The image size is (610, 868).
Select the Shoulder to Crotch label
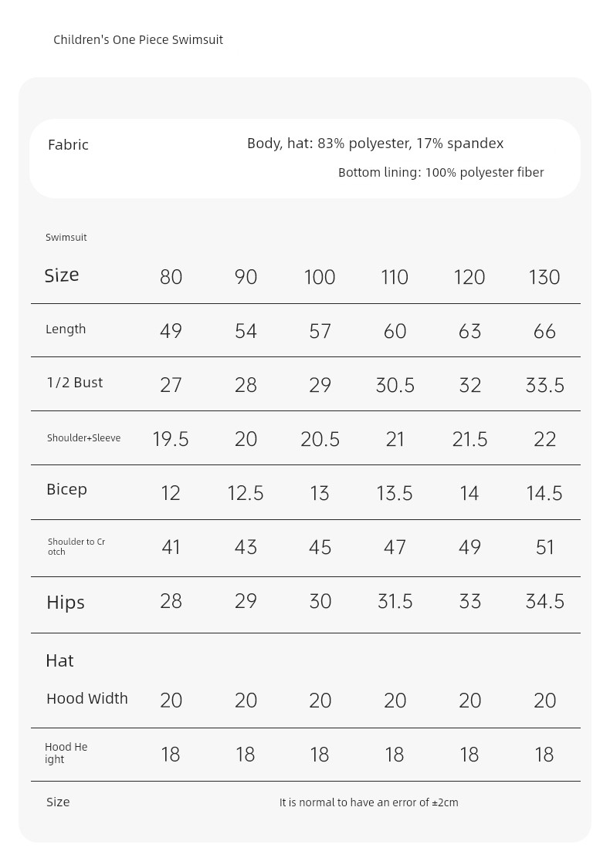click(x=76, y=546)
